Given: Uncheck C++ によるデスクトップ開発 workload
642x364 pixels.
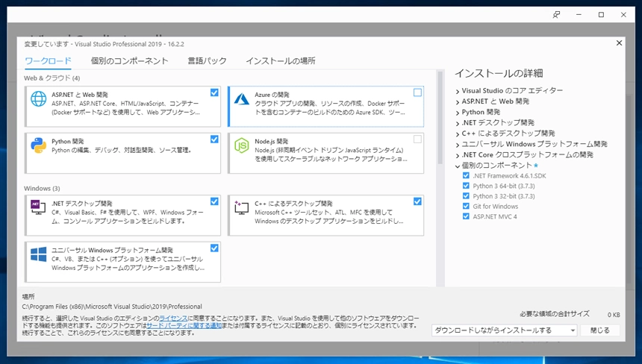Looking at the screenshot, I should point(417,201).
